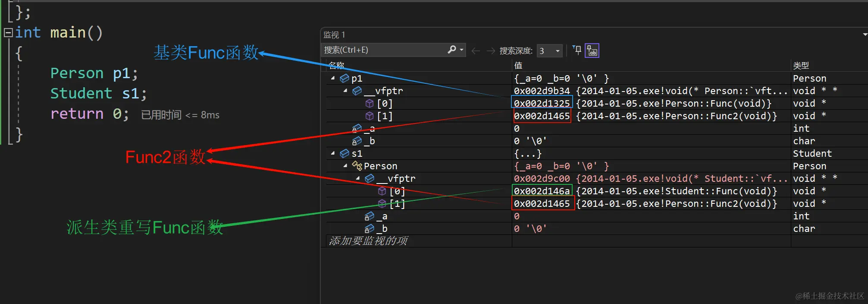Select the 监视 1 panel title

pyautogui.click(x=334, y=35)
